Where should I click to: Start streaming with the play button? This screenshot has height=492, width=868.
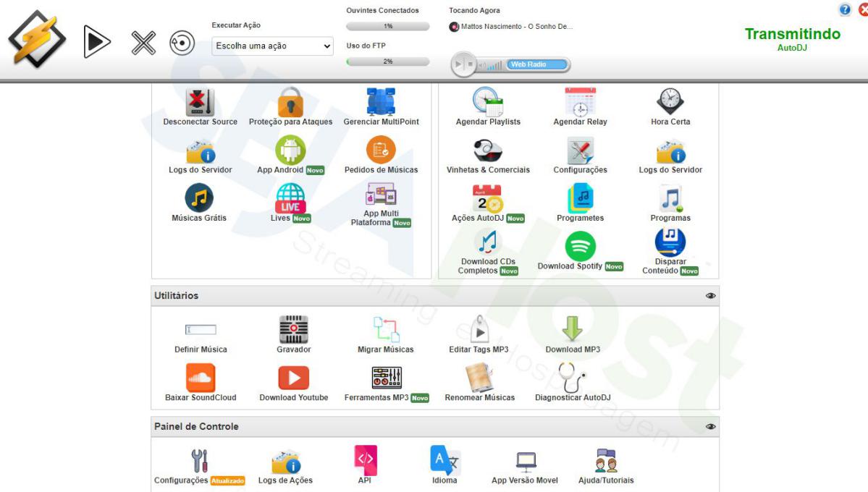(x=97, y=42)
